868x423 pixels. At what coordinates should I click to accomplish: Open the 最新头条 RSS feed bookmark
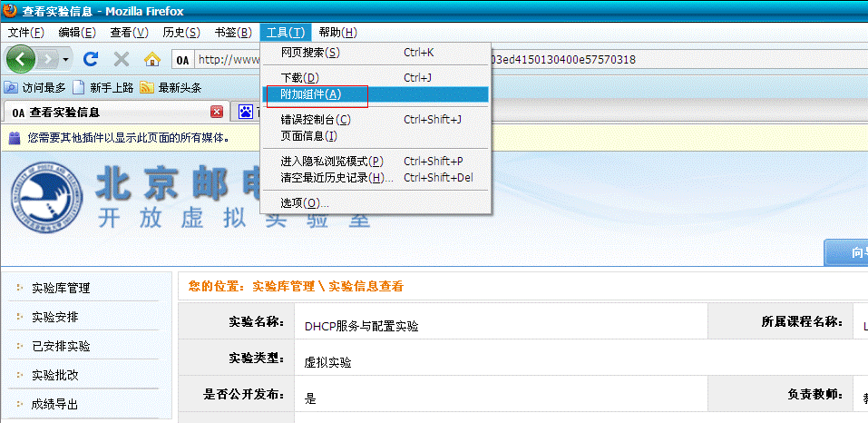[x=171, y=88]
